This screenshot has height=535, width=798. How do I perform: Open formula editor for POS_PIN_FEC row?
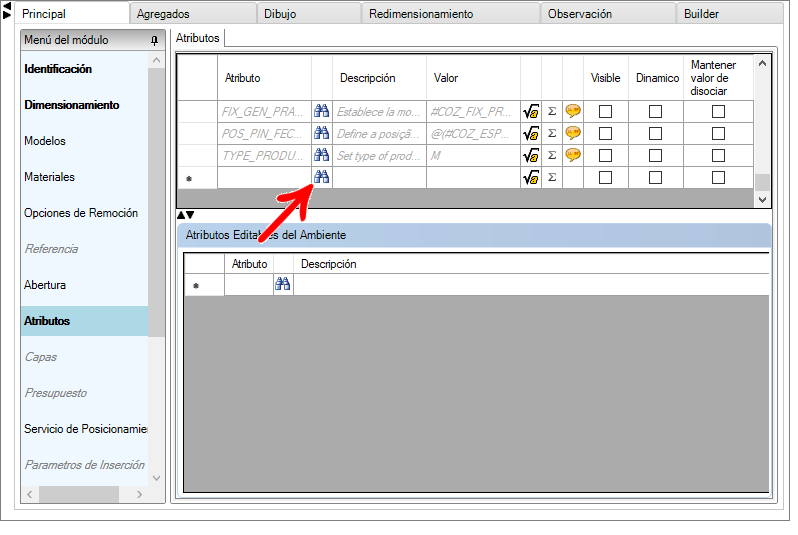pyautogui.click(x=531, y=133)
